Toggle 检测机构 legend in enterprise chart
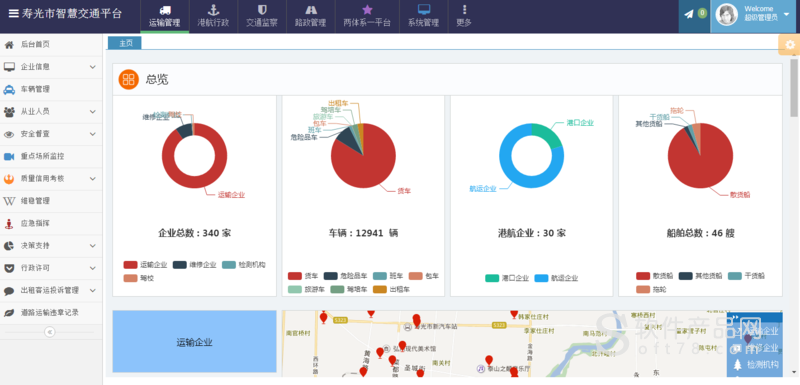 tap(243, 265)
